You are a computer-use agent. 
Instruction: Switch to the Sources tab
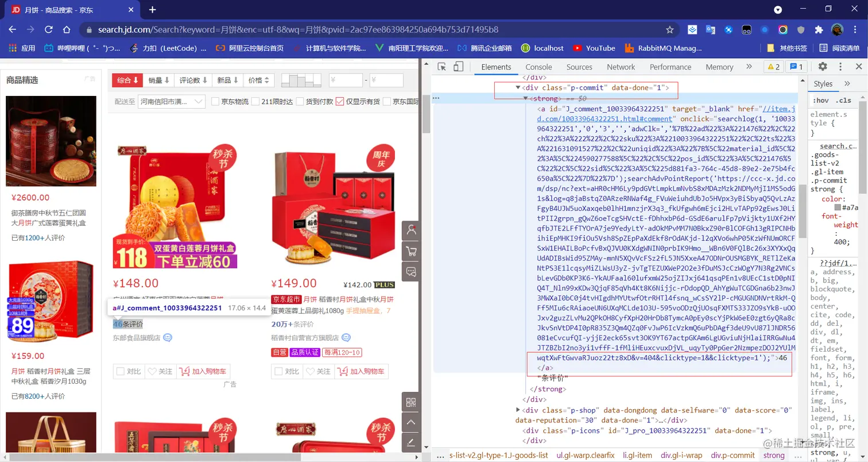coord(579,67)
